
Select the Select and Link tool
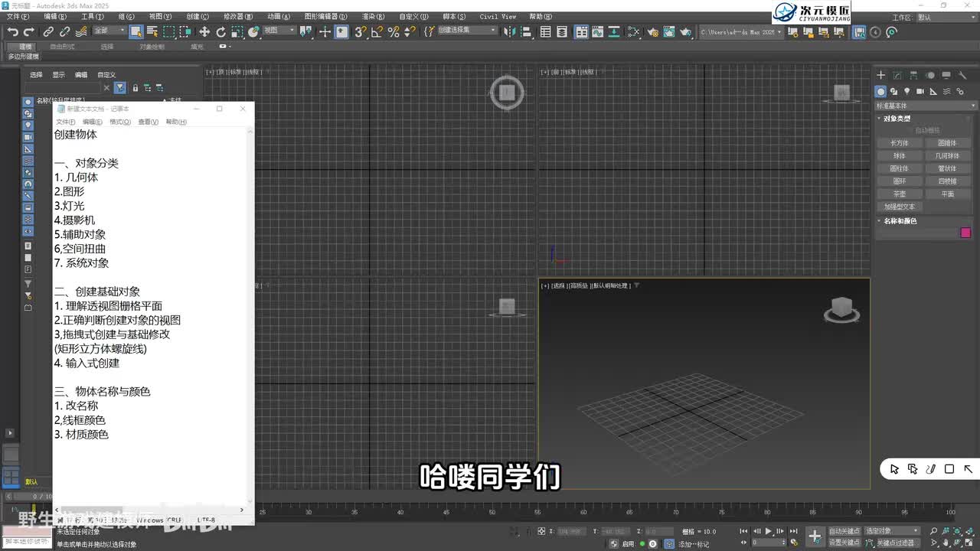(48, 31)
